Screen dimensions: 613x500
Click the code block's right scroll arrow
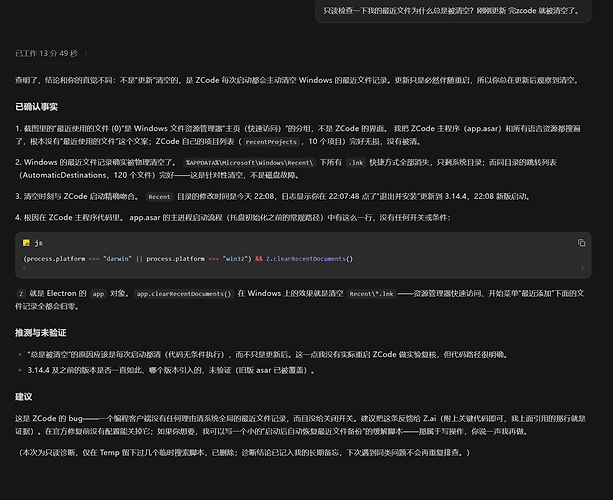click(x=583, y=268)
